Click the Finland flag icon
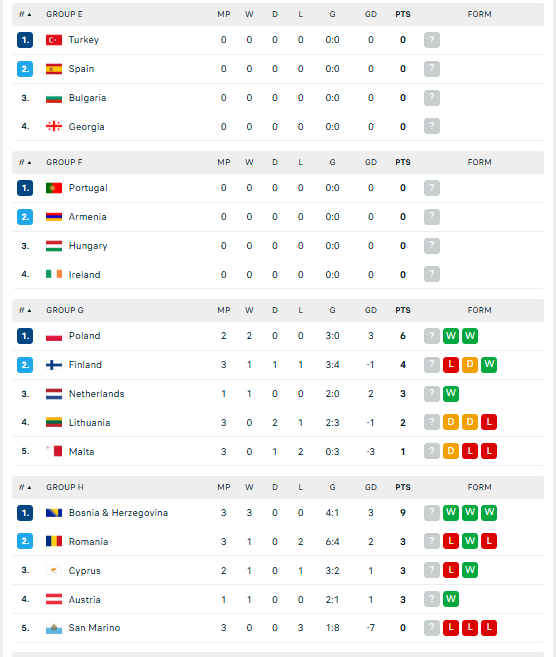The width and height of the screenshot is (556, 657). click(54, 365)
